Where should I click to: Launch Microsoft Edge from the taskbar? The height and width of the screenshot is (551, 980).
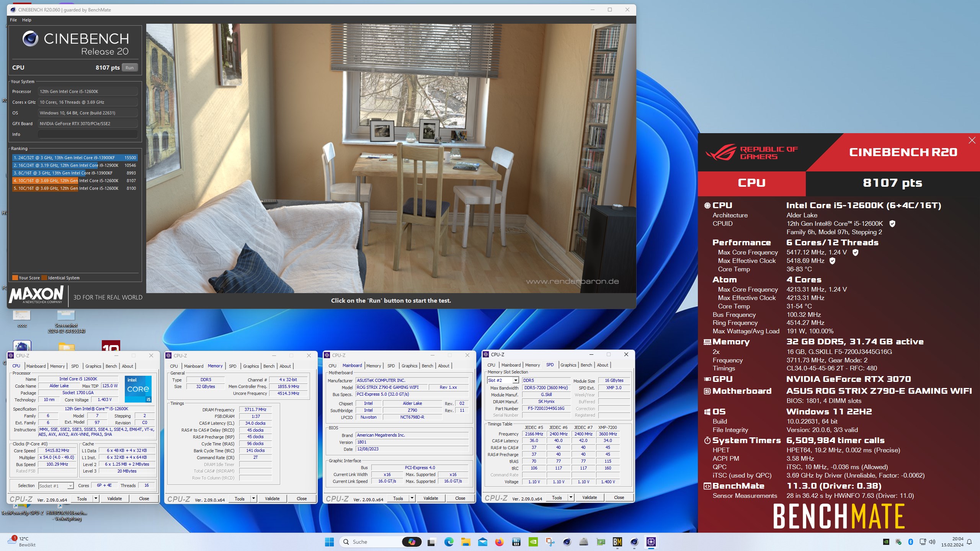click(449, 542)
